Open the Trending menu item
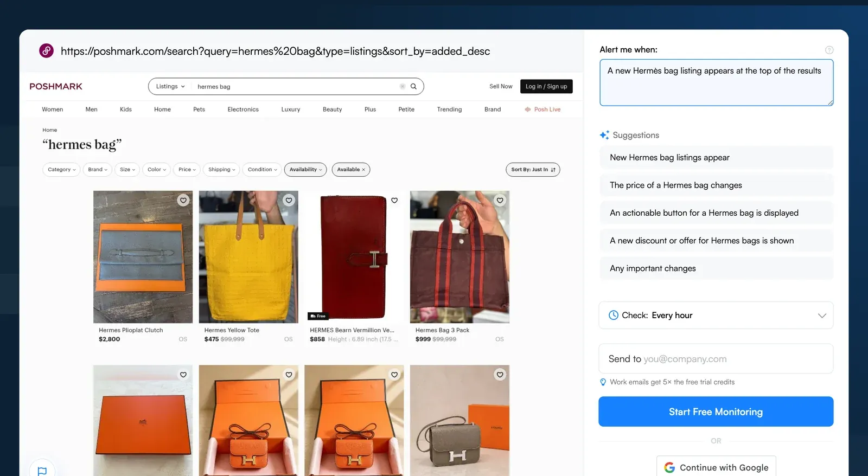Image resolution: width=868 pixels, height=476 pixels. click(x=449, y=110)
